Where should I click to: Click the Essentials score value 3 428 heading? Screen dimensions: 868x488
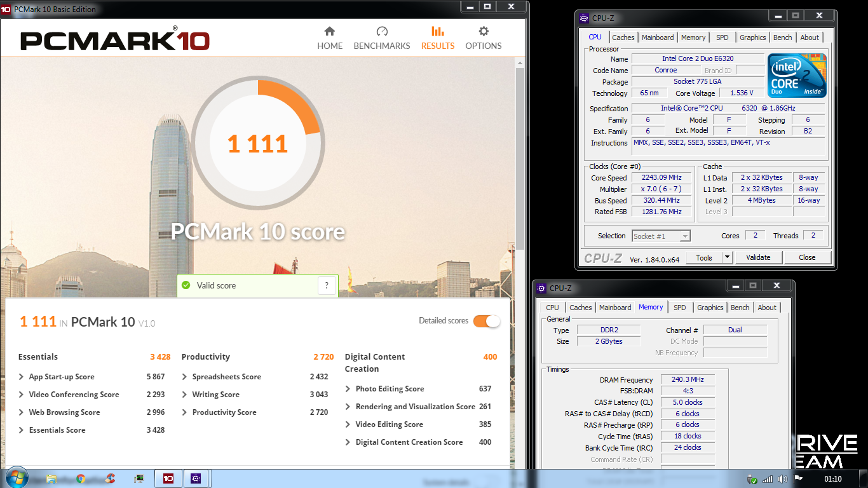tap(160, 357)
